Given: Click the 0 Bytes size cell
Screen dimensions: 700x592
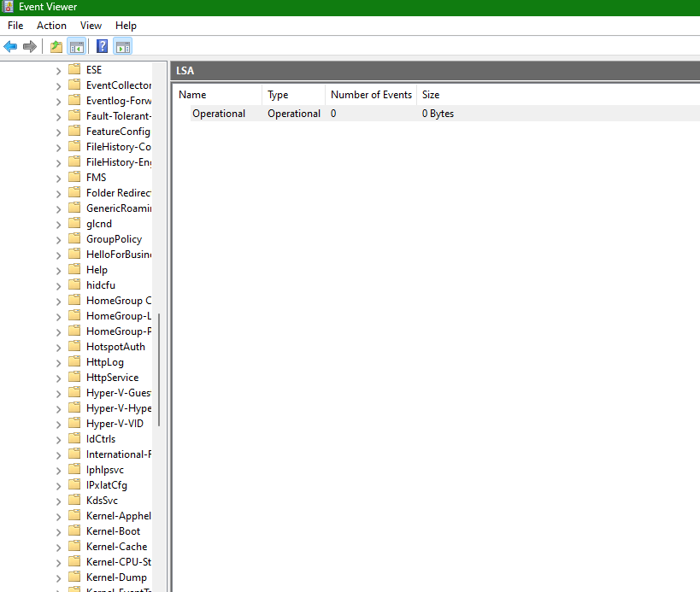Looking at the screenshot, I should click(438, 114).
